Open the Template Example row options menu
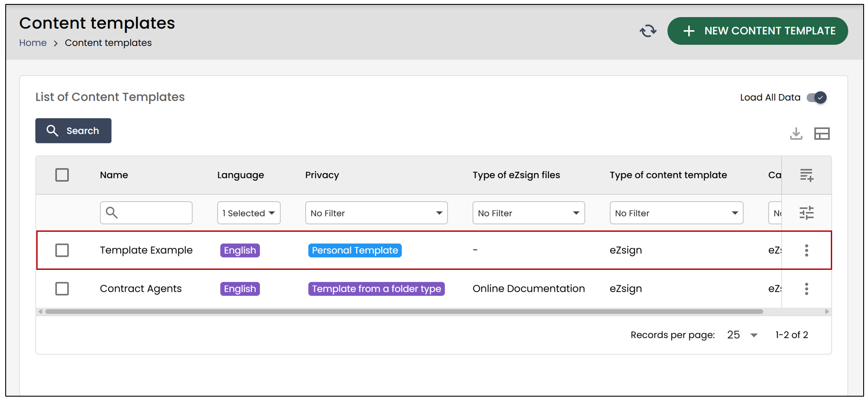This screenshot has height=401, width=868. 806,251
